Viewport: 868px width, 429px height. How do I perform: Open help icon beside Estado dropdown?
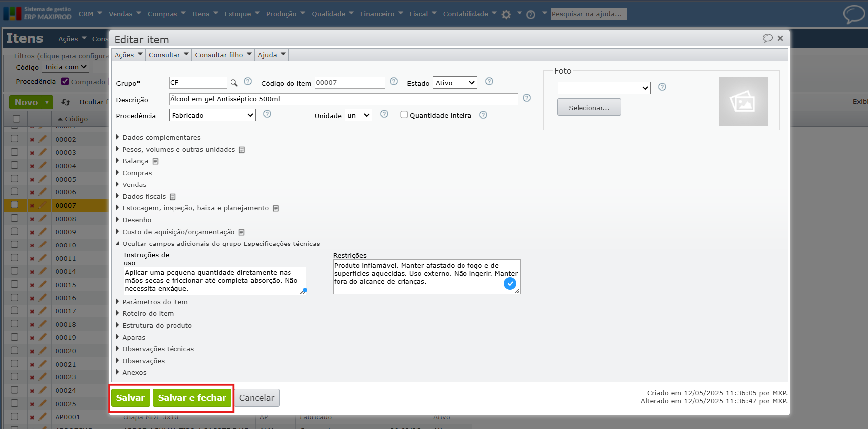tap(489, 82)
